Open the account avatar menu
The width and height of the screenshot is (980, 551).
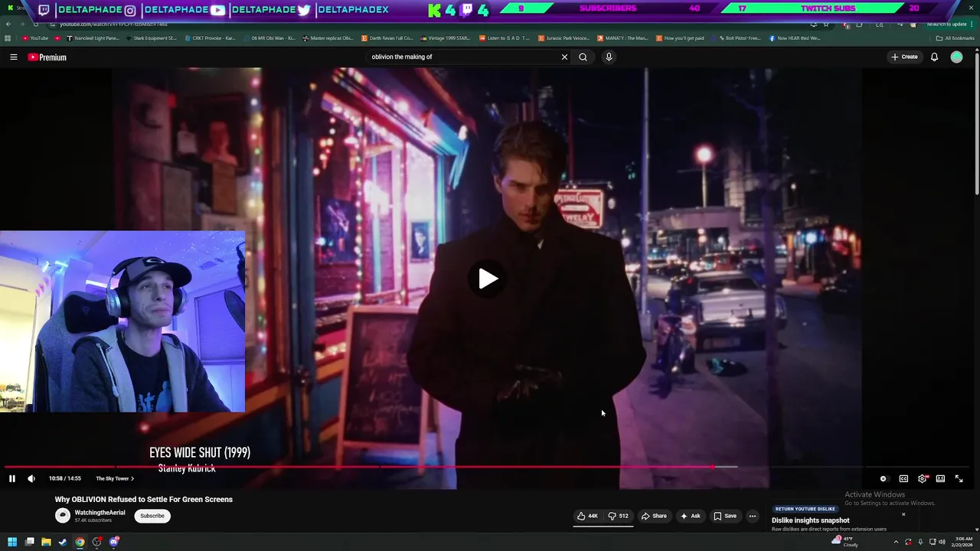point(956,57)
